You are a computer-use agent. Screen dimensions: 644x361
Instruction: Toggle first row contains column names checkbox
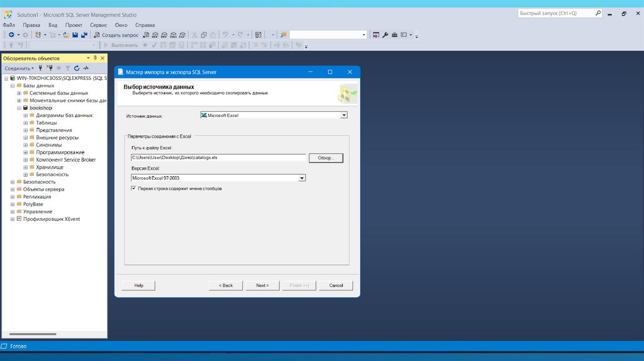[133, 188]
